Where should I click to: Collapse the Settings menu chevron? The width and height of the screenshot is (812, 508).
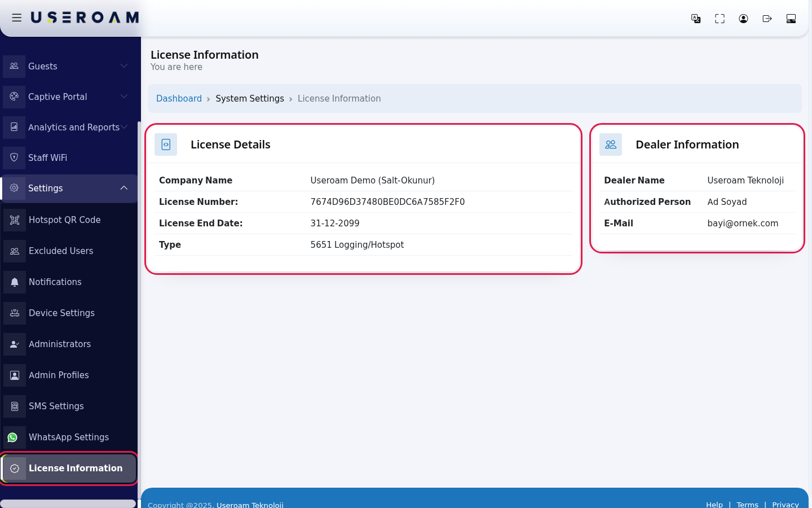point(124,188)
